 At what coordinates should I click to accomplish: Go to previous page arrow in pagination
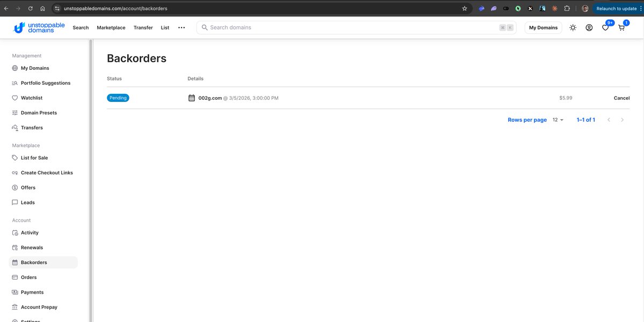click(x=609, y=120)
